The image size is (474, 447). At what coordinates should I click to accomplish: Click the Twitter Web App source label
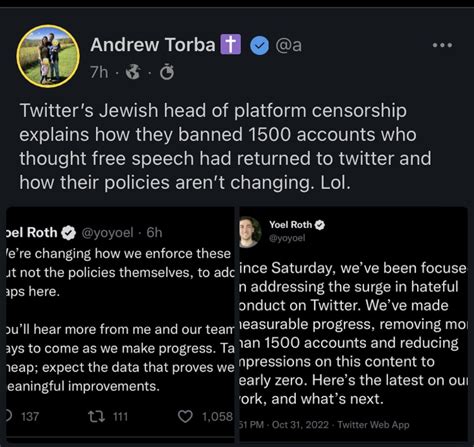click(x=373, y=425)
